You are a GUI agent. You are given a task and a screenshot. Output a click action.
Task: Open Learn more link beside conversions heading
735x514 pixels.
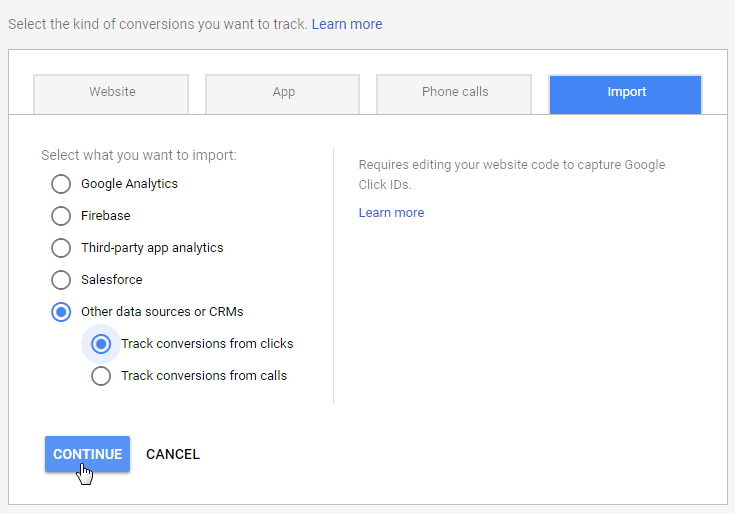click(x=347, y=24)
